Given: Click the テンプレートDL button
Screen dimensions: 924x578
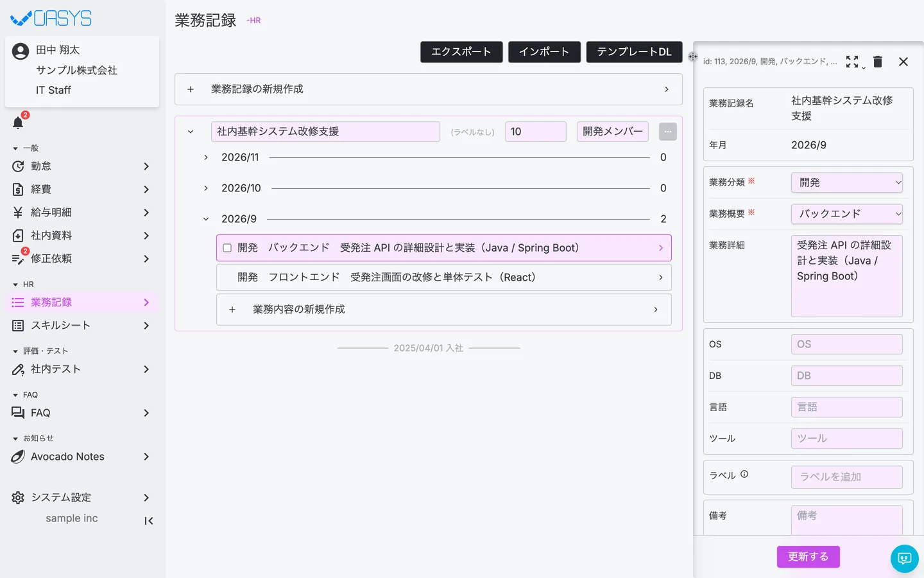Looking at the screenshot, I should [x=634, y=52].
